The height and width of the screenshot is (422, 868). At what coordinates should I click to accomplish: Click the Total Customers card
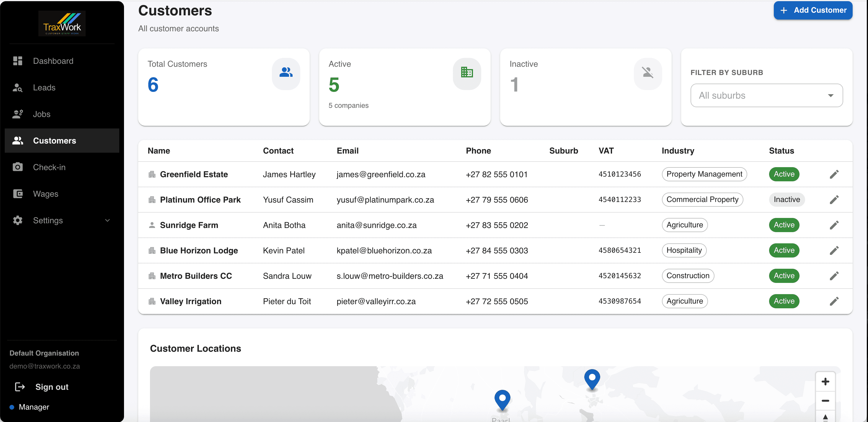(x=224, y=87)
